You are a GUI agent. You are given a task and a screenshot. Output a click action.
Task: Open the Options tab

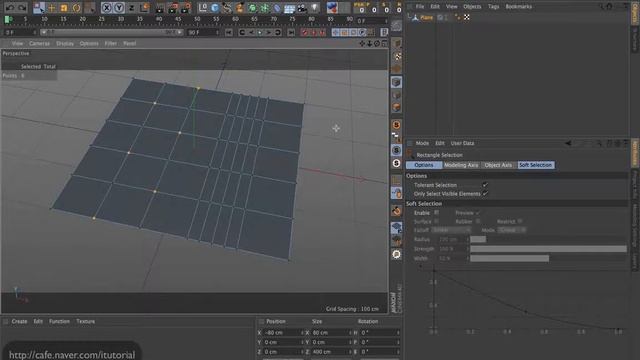(x=424, y=165)
